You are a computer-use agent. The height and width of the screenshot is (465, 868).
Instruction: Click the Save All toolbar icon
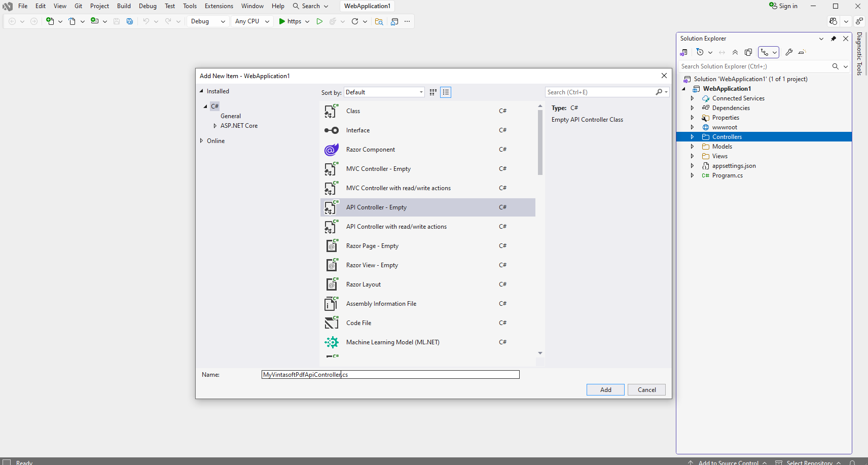[130, 21]
